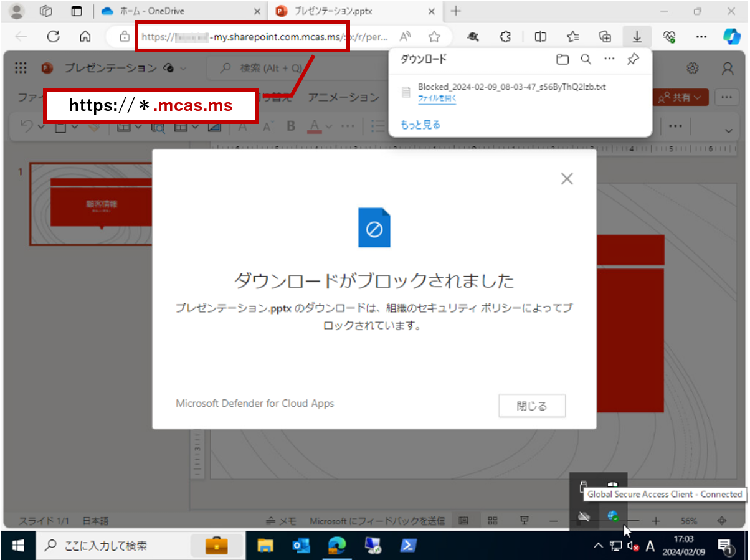Click the 閉じる button
The width and height of the screenshot is (750, 560).
pos(532,406)
